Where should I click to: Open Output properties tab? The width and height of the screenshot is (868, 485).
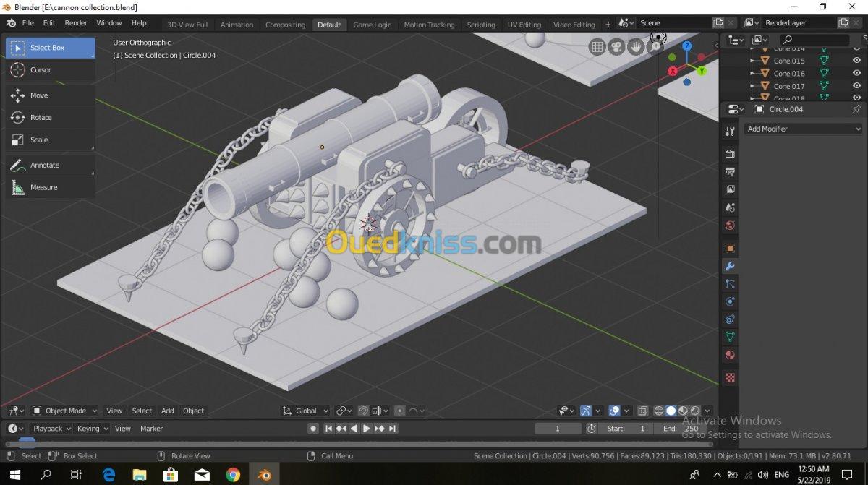(x=730, y=172)
